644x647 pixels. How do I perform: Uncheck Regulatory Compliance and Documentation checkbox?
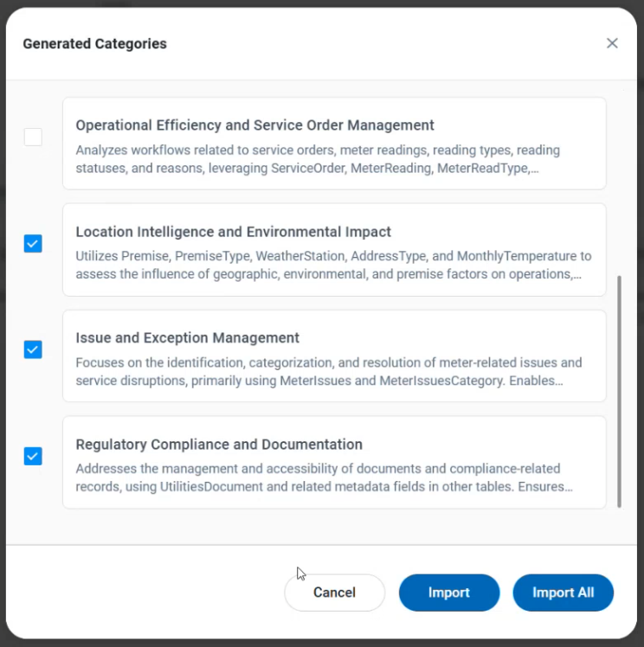33,456
